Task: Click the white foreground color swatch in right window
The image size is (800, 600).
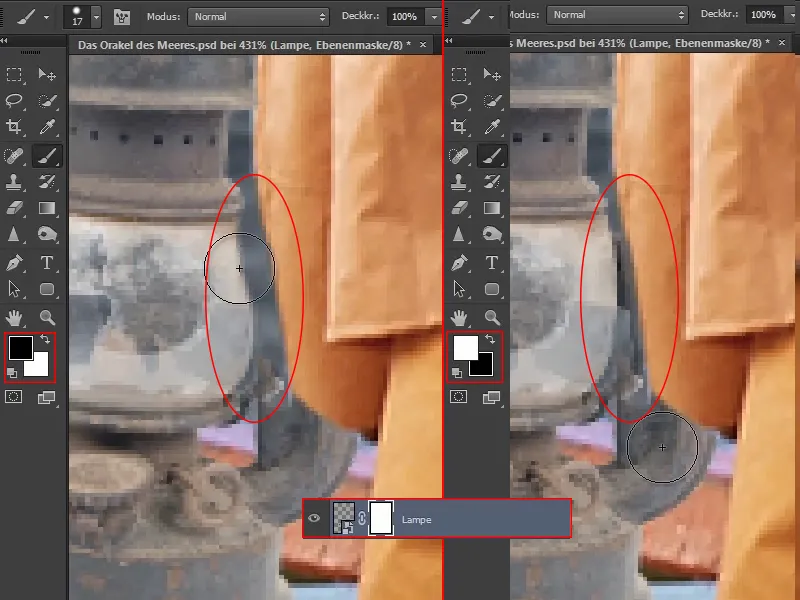Action: click(465, 347)
